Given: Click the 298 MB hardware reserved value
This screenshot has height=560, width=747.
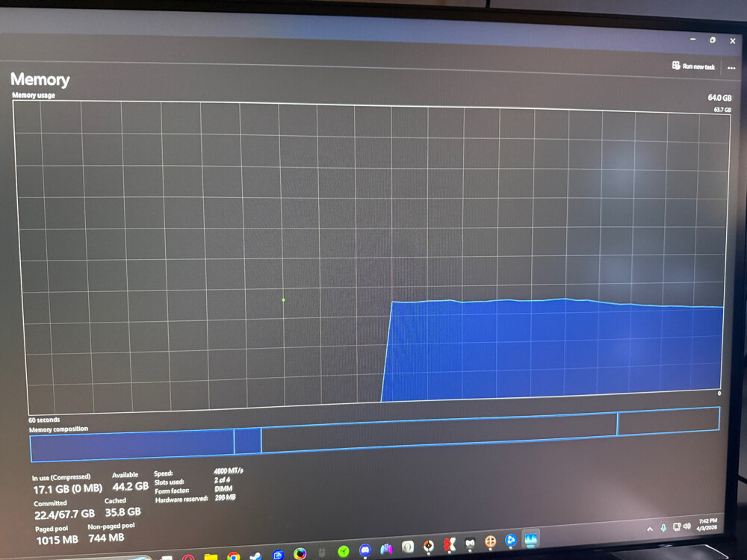Looking at the screenshot, I should tap(226, 497).
